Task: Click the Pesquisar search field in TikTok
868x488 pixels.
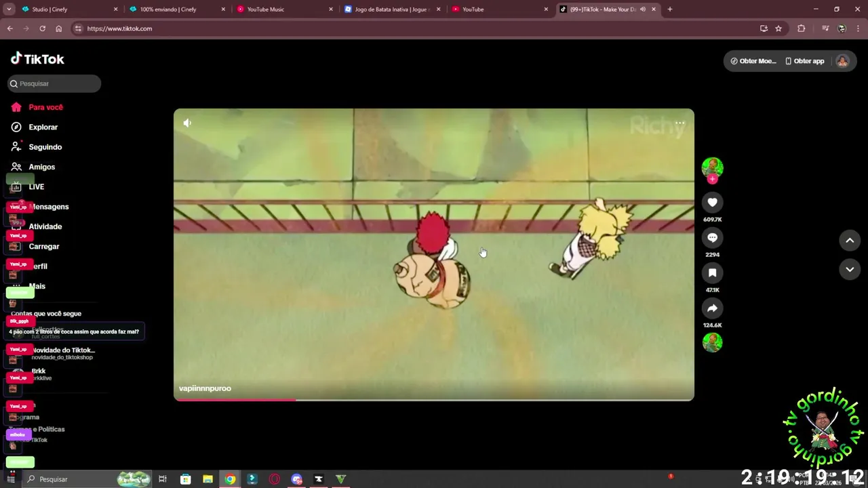Action: coord(54,83)
